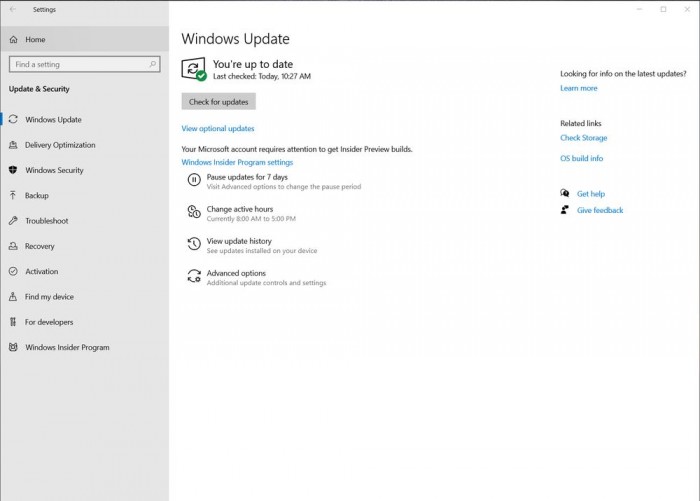Open Change active hours option
Image resolution: width=700 pixels, height=501 pixels.
[x=240, y=209]
